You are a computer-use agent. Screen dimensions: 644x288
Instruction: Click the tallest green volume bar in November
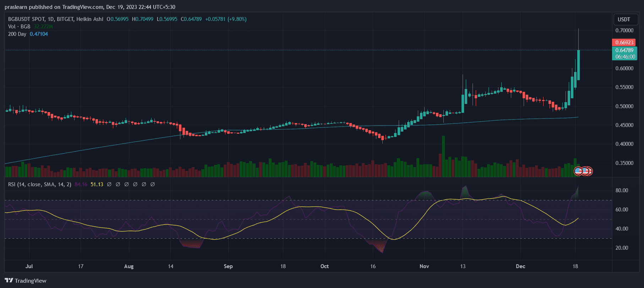click(x=443, y=156)
